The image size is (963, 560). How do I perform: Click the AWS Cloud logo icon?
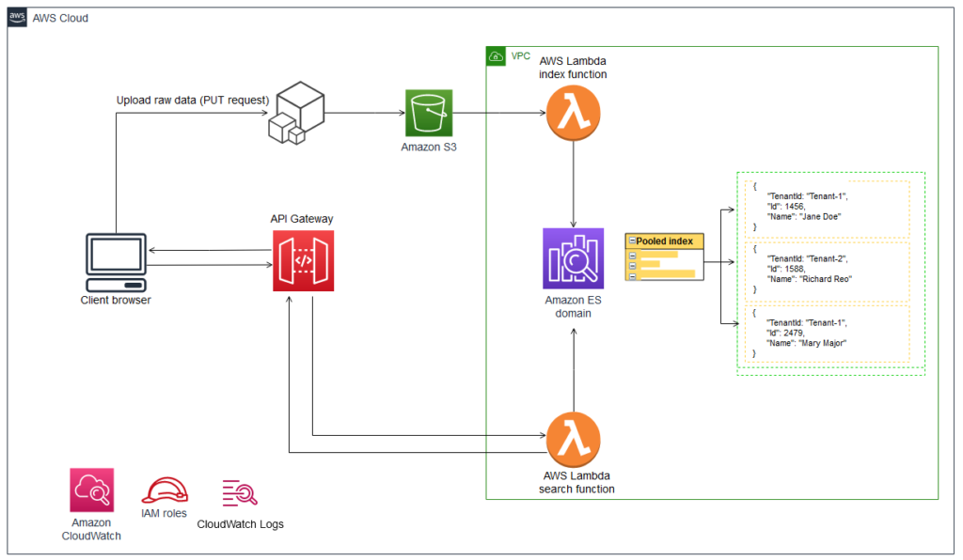(17, 17)
